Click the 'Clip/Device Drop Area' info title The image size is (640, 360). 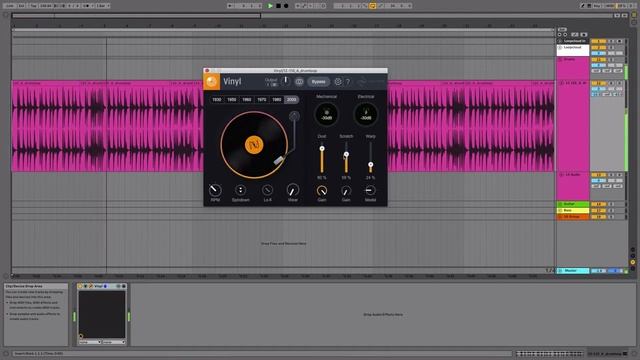tap(24, 287)
